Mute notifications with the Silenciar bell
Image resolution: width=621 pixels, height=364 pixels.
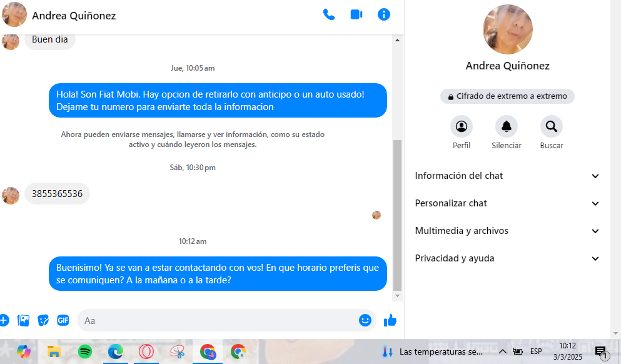click(x=507, y=126)
